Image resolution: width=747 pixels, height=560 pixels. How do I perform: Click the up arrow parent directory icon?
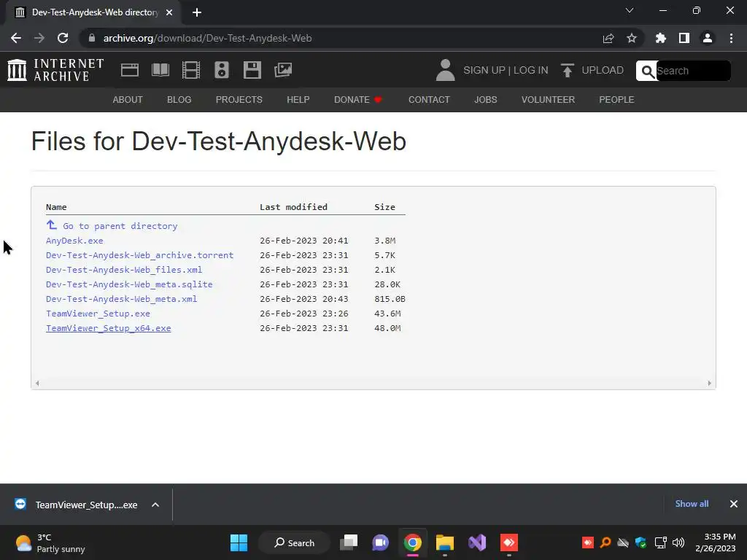click(x=52, y=225)
